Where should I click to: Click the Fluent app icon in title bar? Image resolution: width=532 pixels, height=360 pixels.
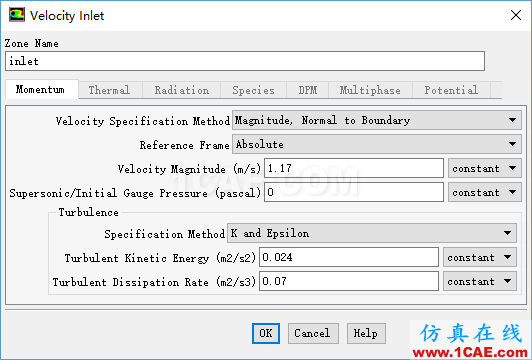pos(17,15)
